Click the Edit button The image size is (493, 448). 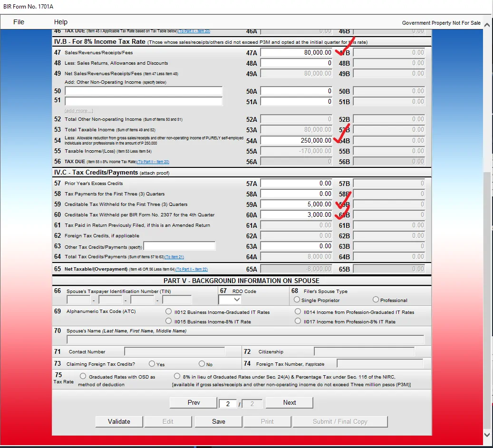[168, 421]
